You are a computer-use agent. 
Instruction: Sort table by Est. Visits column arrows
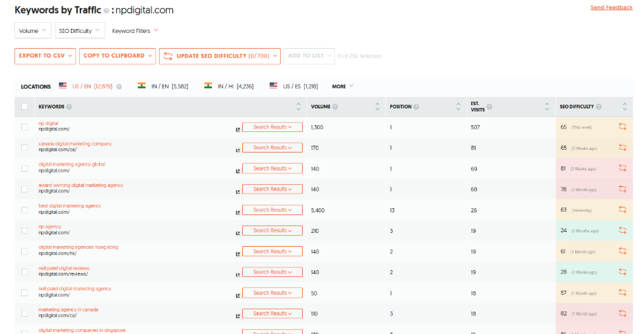tap(547, 107)
